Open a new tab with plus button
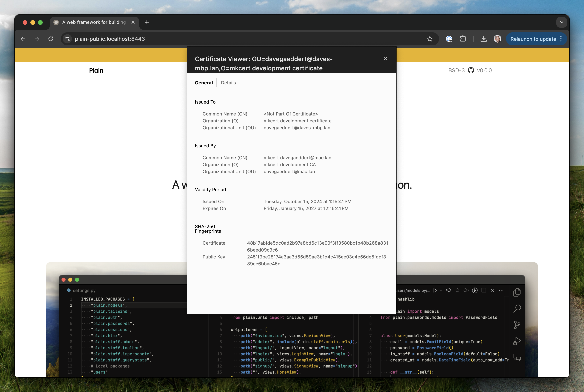Image resolution: width=584 pixels, height=392 pixels. (x=147, y=22)
